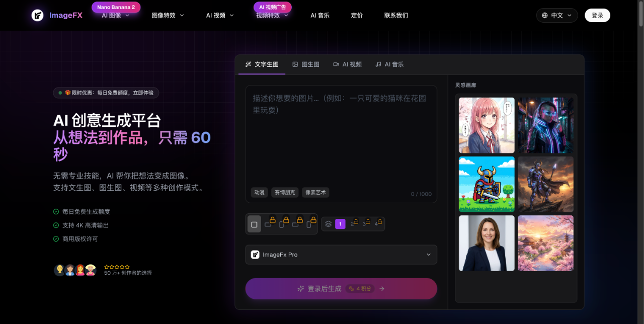Screen dimensions: 644x324
Task: Select the square aspect ratio icon
Action: click(254, 224)
